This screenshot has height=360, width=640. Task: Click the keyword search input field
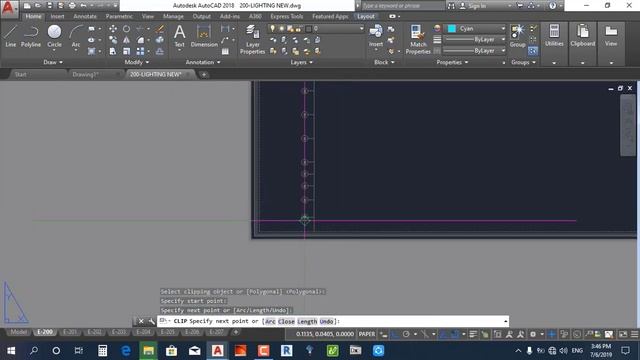[x=402, y=6]
